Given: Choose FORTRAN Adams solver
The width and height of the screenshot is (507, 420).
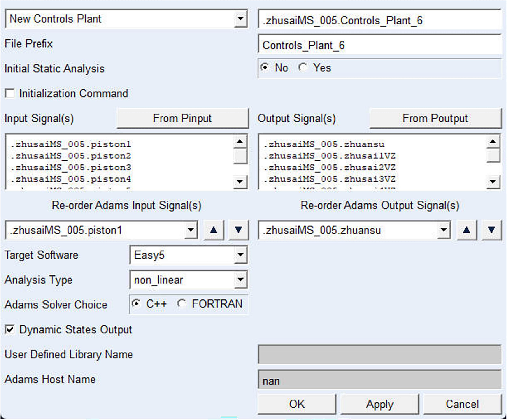Looking at the screenshot, I should (182, 303).
